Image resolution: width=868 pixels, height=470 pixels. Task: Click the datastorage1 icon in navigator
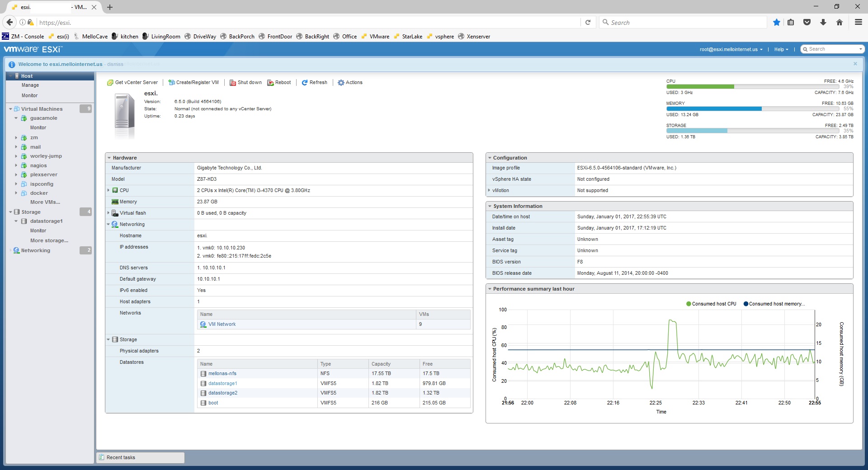tap(24, 221)
